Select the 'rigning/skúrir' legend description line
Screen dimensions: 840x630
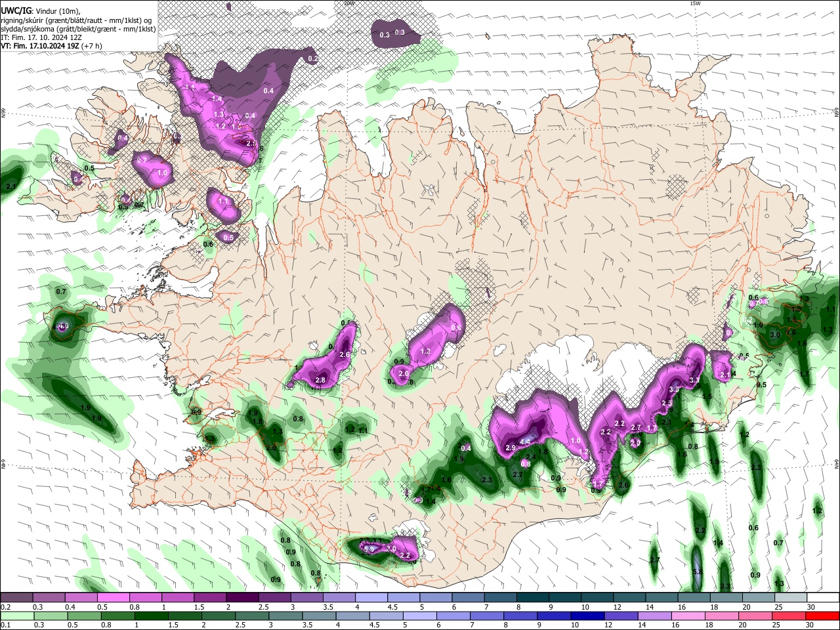point(77,20)
